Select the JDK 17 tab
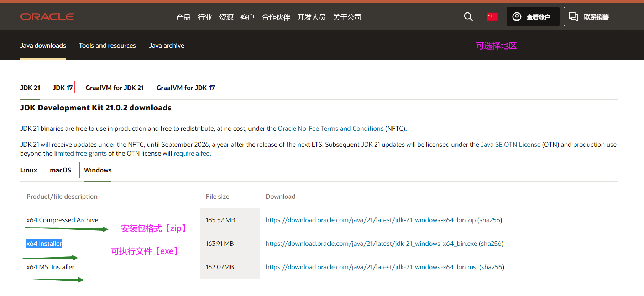Viewport: 644px width, 296px height. (x=63, y=88)
